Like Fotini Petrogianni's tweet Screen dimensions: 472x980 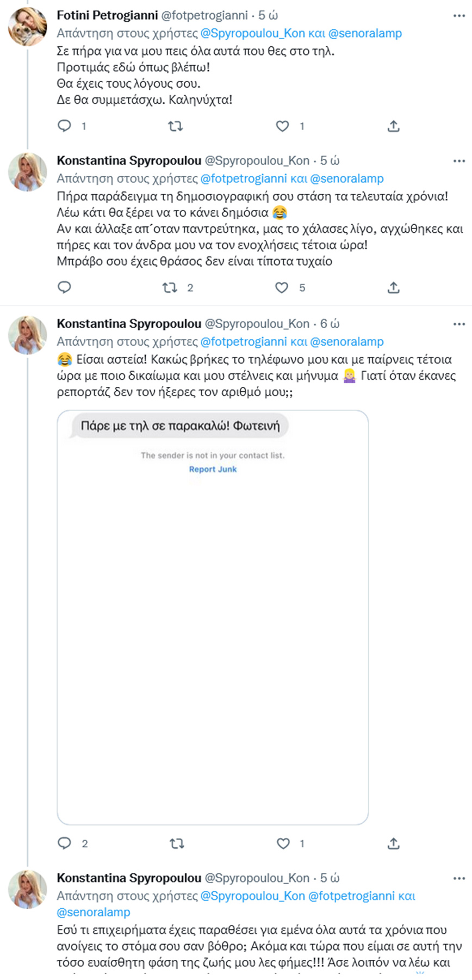pyautogui.click(x=283, y=126)
